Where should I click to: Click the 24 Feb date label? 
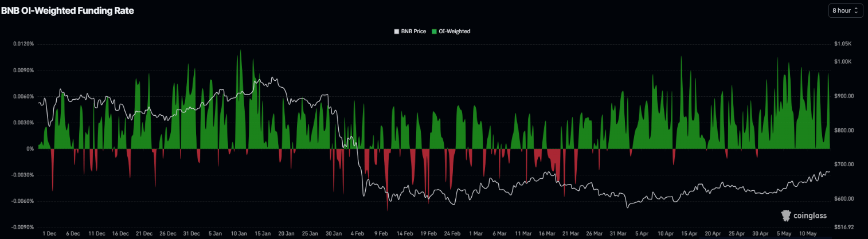pos(452,234)
